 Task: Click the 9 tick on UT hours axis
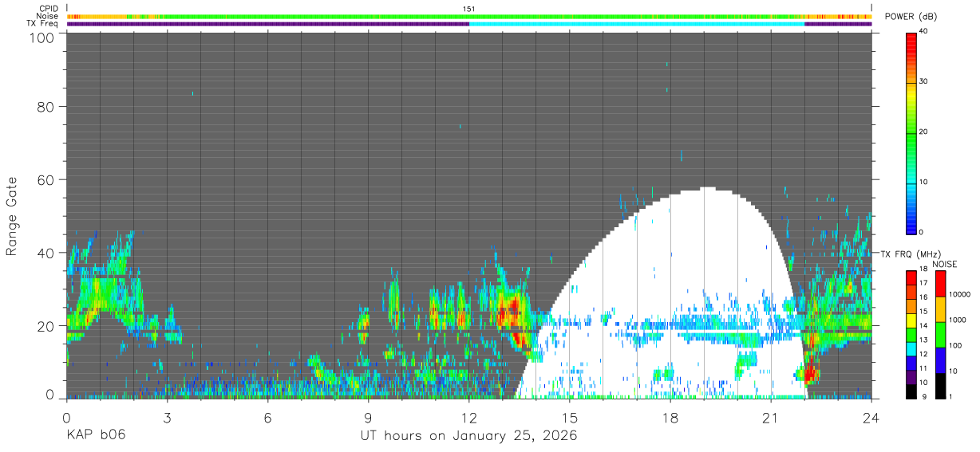[368, 417]
